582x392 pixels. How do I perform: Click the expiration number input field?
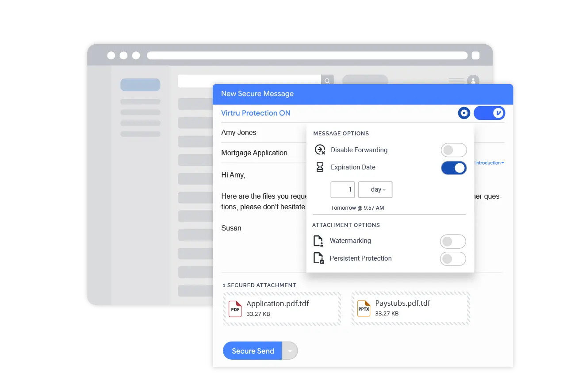(x=343, y=189)
